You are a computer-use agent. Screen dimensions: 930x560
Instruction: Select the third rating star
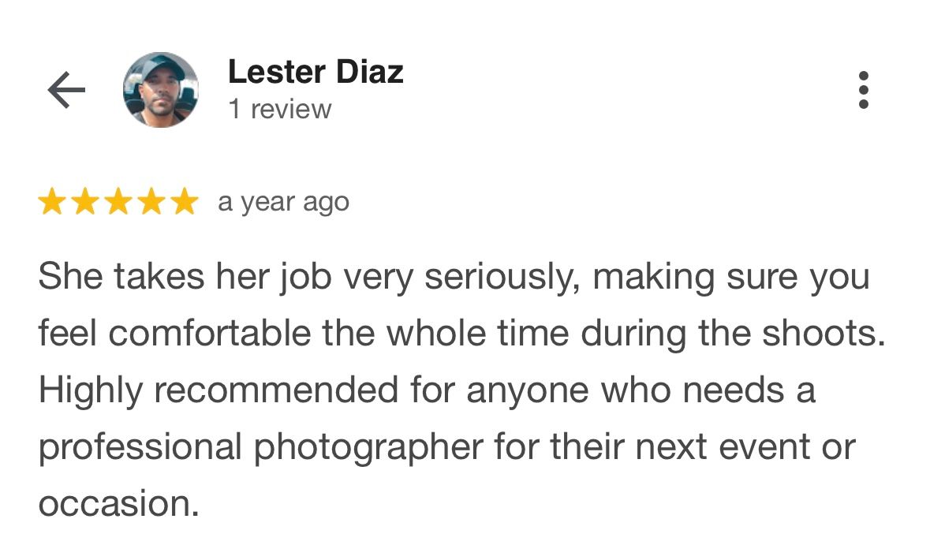tap(118, 202)
